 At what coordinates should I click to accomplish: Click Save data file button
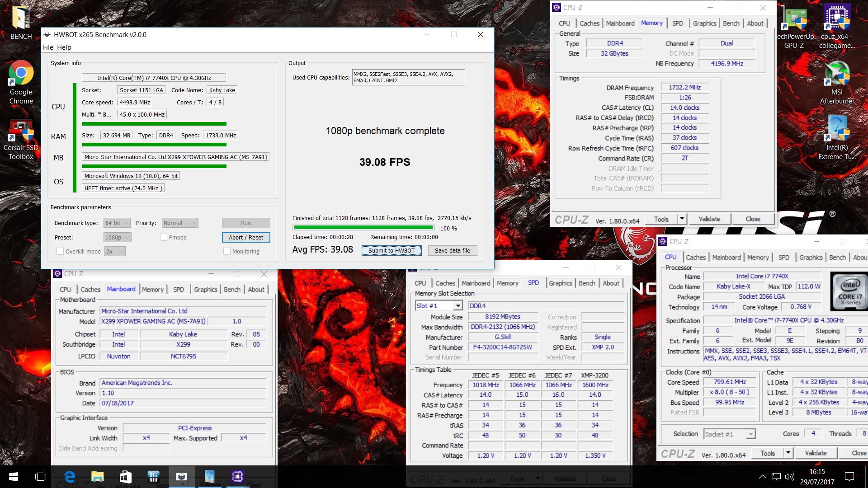tap(452, 250)
